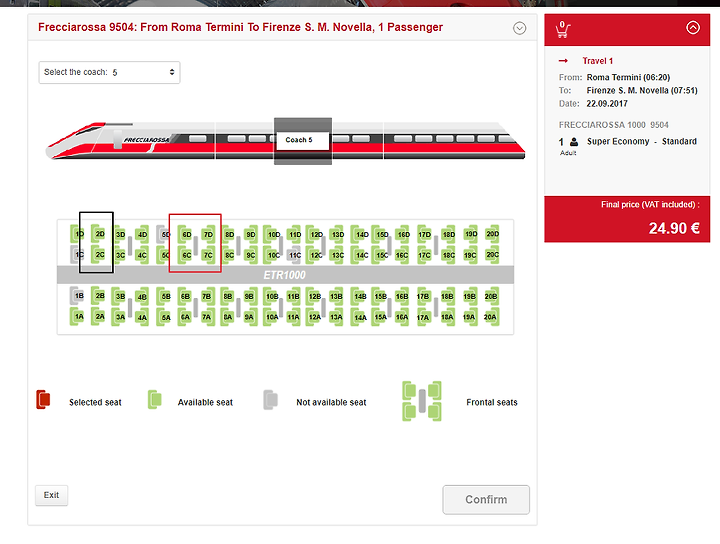The width and height of the screenshot is (720, 544).
Task: Click the train's front locomotive coach
Action: pyautogui.click(x=129, y=140)
